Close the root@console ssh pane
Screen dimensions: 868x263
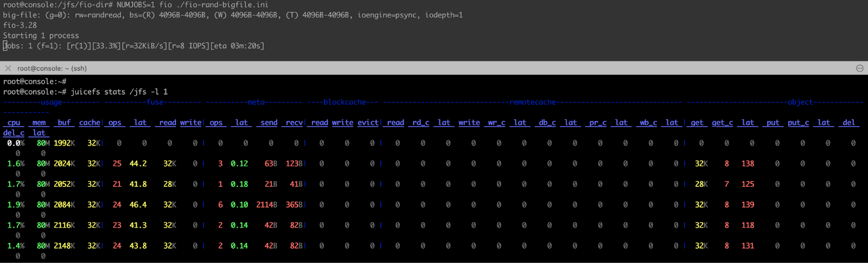tap(8, 68)
